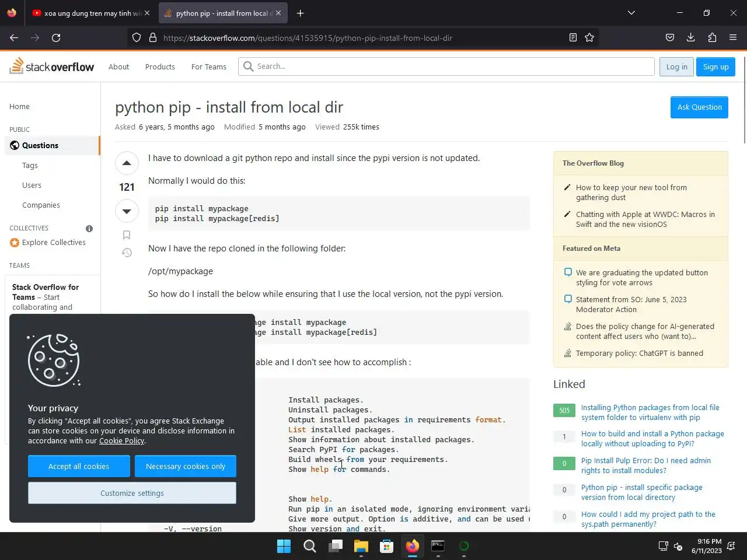Image resolution: width=747 pixels, height=560 pixels.
Task: Open taskbar Search
Action: [310, 546]
